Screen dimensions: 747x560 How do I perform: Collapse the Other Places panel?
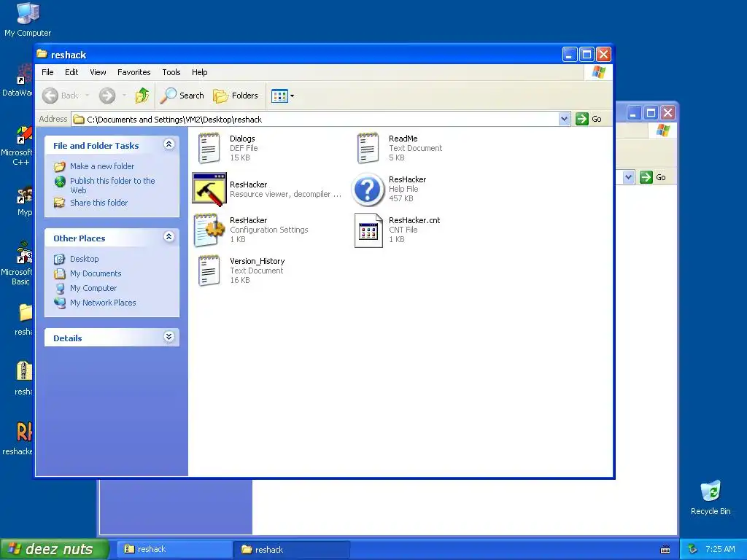point(169,236)
